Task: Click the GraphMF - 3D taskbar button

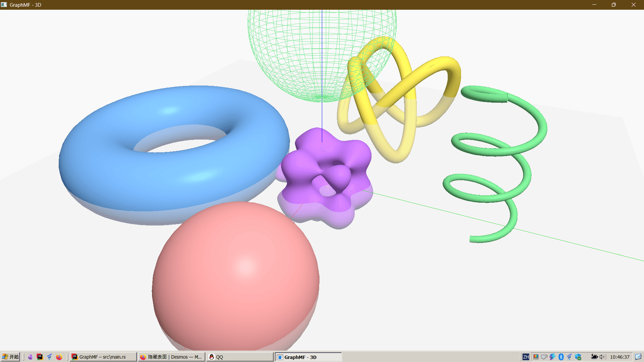Action: tap(308, 357)
